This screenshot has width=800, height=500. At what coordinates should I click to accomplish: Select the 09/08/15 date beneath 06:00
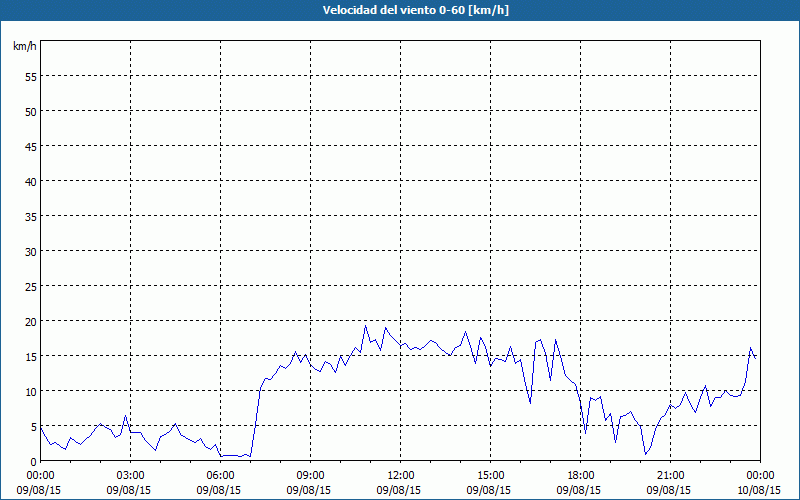coord(218,490)
